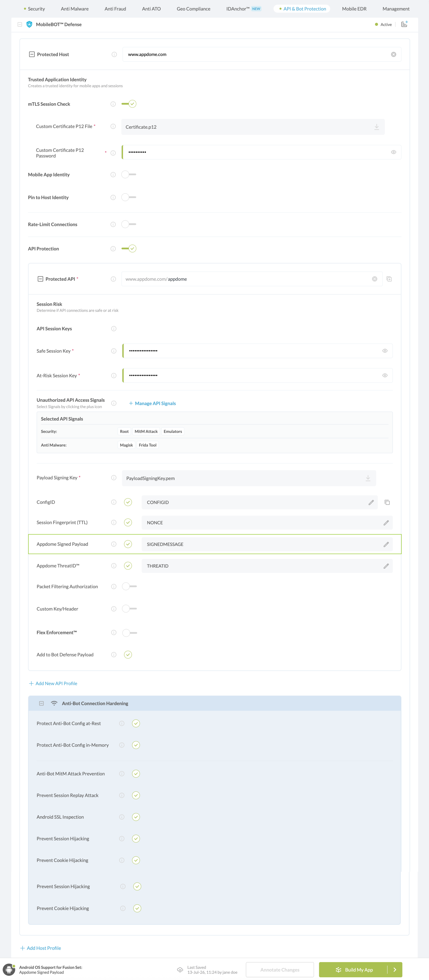The width and height of the screenshot is (429, 980).
Task: Uncheck Session Fingerprint (TTL) checkbox
Action: [x=128, y=522]
